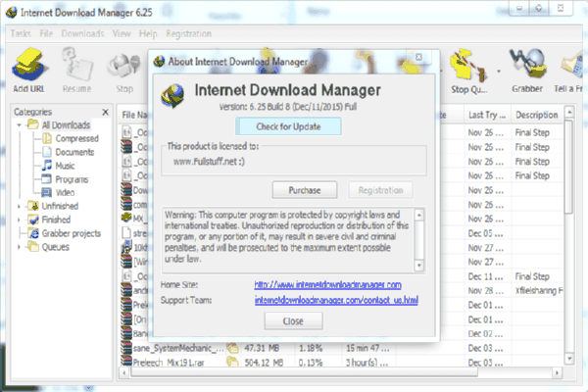Close the Categories panel
The image size is (588, 392).
[x=106, y=112]
